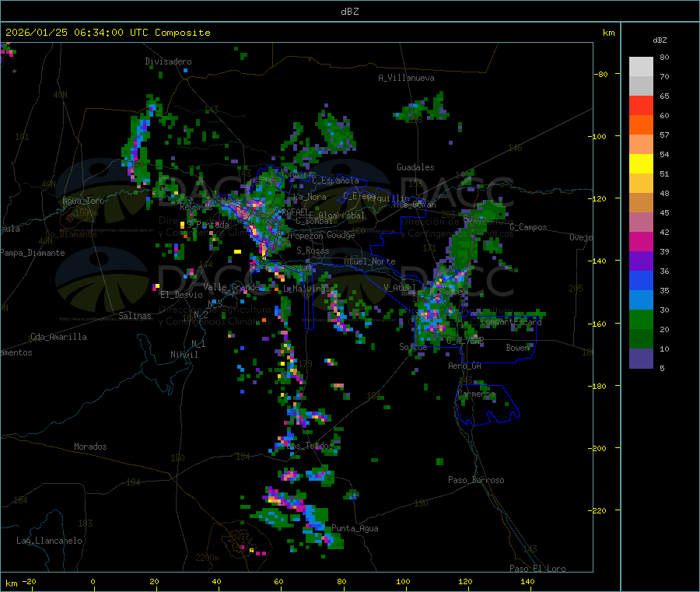Viewport: 700px width, 592px height.
Task: Click the Nihuil map label
Action: tap(184, 355)
